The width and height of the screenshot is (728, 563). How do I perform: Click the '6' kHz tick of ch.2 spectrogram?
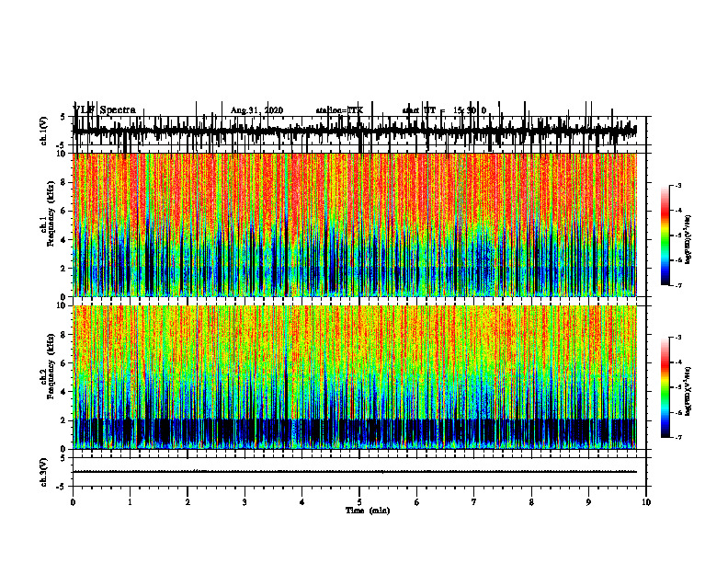coord(64,363)
